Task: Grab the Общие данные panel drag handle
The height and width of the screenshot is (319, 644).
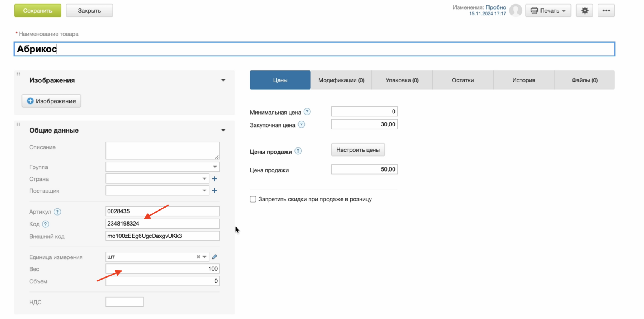Action: tap(18, 124)
